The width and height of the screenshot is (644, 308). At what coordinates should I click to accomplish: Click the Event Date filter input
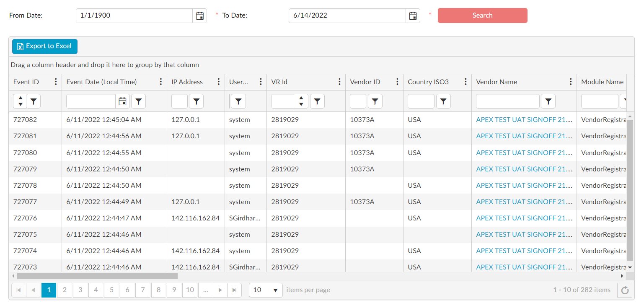(91, 101)
